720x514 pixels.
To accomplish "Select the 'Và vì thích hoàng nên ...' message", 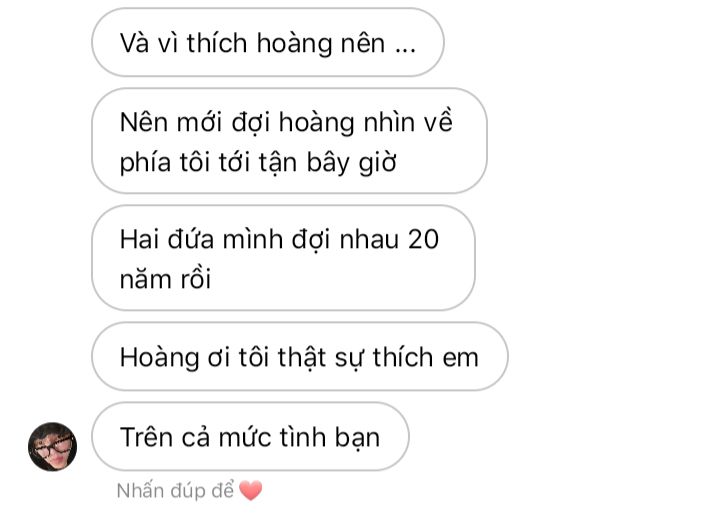I will click(268, 42).
